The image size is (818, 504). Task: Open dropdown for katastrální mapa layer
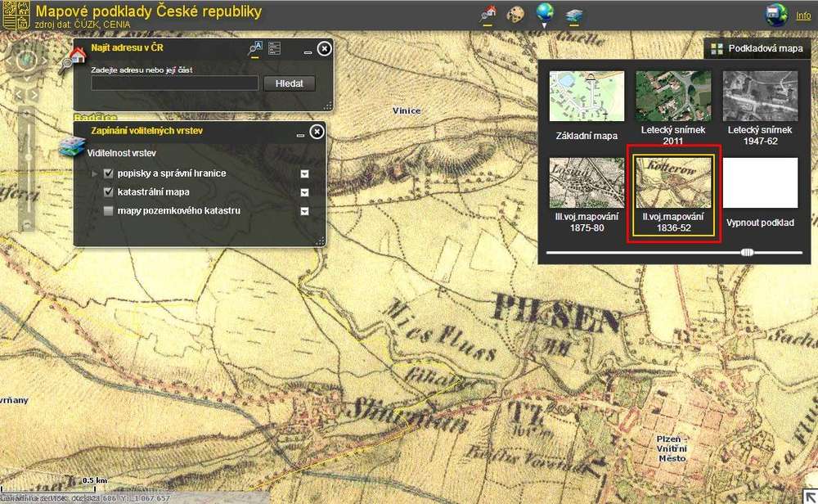coord(304,192)
